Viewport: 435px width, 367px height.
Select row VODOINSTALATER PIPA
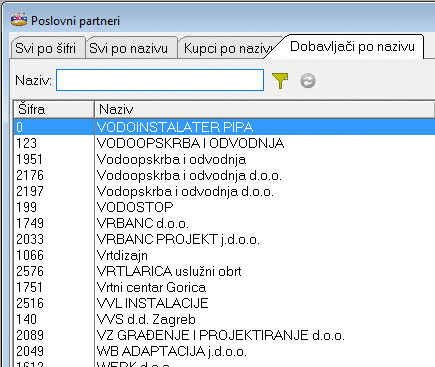(224, 127)
